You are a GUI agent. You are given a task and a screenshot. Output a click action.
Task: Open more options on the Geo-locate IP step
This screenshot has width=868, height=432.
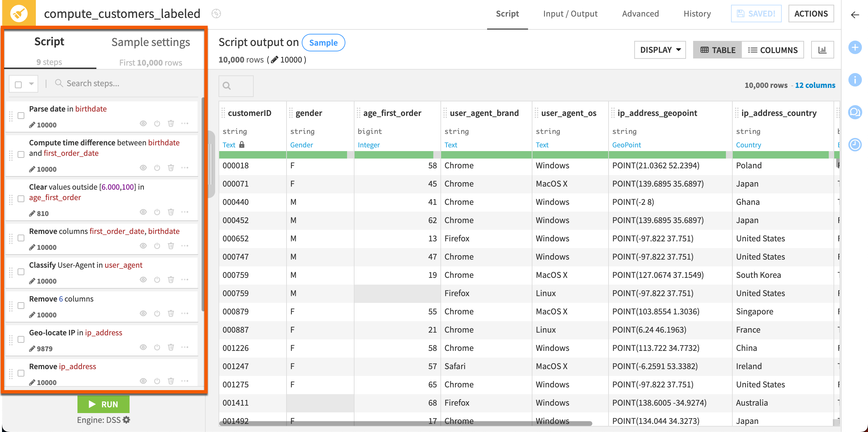[x=185, y=347]
